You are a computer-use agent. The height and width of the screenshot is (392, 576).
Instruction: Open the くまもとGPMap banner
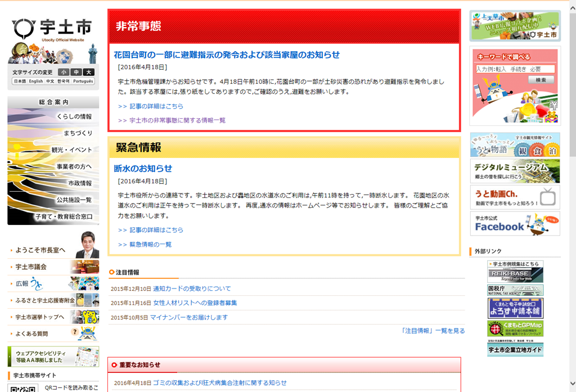pyautogui.click(x=515, y=328)
